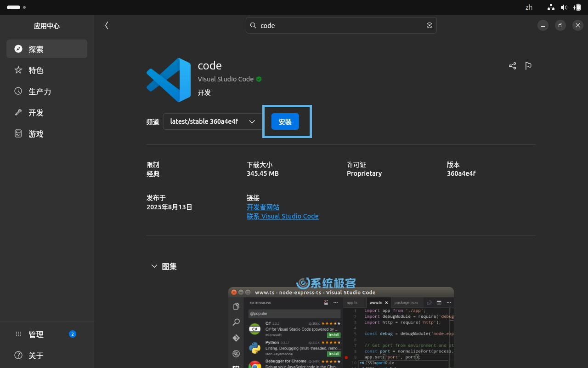The height and width of the screenshot is (368, 588).
Task: Click the updates badge showing 2
Action: (x=73, y=334)
